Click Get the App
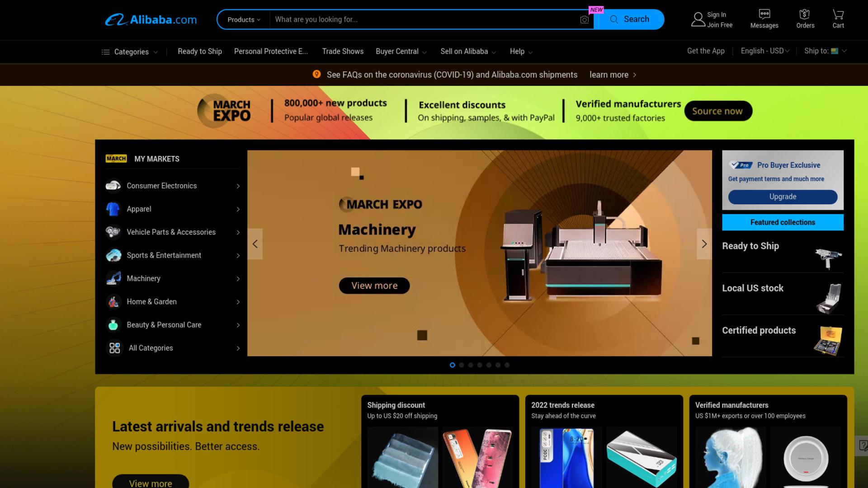 (x=706, y=51)
